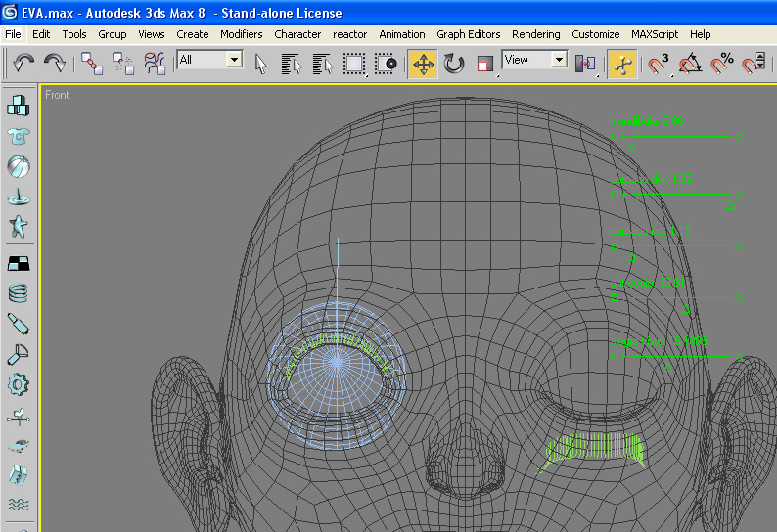777x532 pixels.
Task: Click the reactor Spring icon in sidebar
Action: tap(19, 291)
